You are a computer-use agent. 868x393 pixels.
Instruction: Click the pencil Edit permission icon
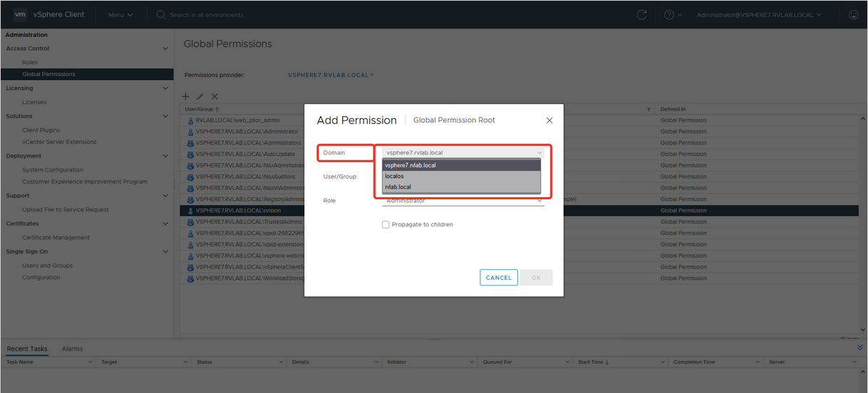click(x=200, y=96)
